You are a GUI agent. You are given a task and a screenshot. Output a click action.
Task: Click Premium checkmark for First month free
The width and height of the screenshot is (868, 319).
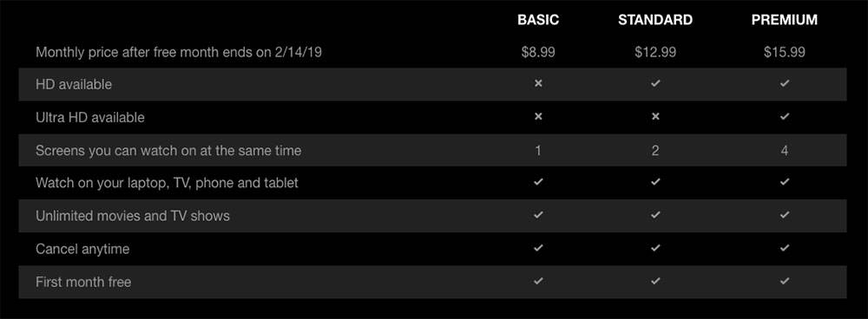(x=785, y=282)
